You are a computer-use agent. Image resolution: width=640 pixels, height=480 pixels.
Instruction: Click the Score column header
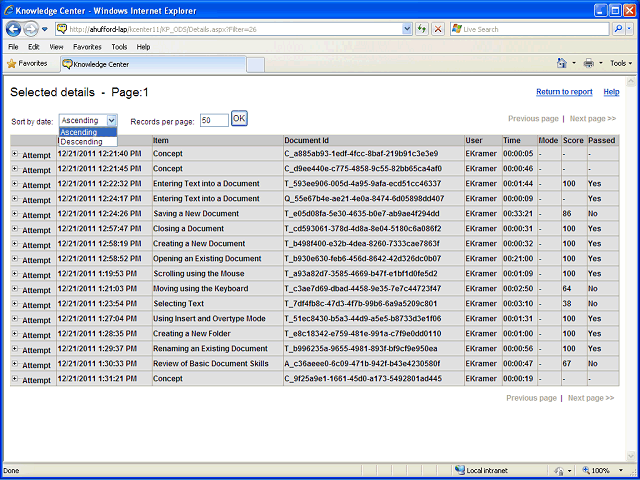573,140
